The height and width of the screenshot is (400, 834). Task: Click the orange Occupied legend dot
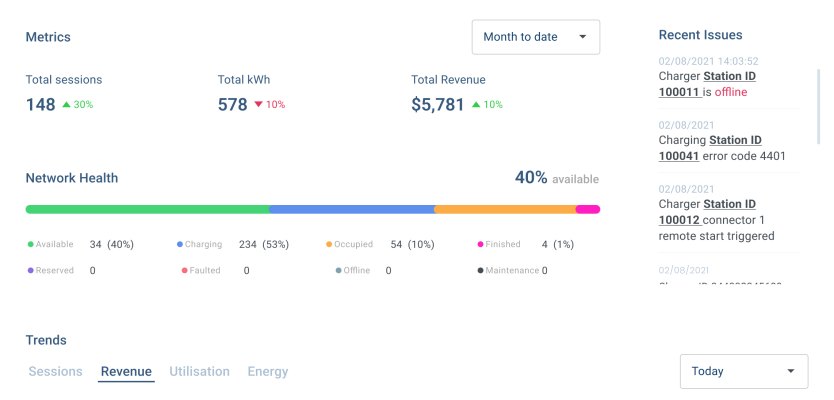click(328, 244)
